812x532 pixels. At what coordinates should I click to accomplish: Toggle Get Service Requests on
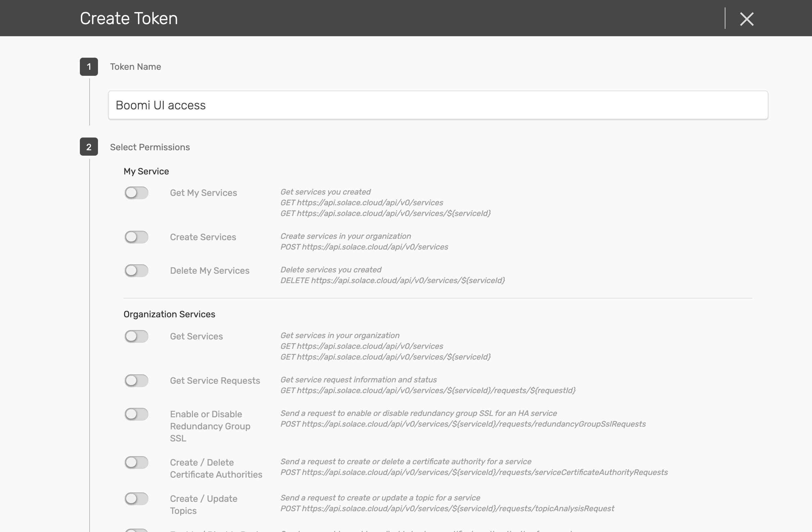pos(136,381)
